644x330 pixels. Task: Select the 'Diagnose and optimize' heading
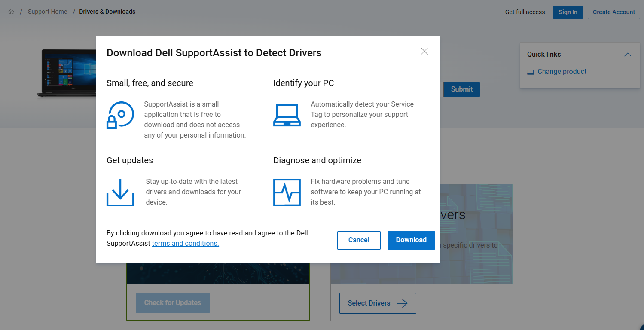point(317,160)
